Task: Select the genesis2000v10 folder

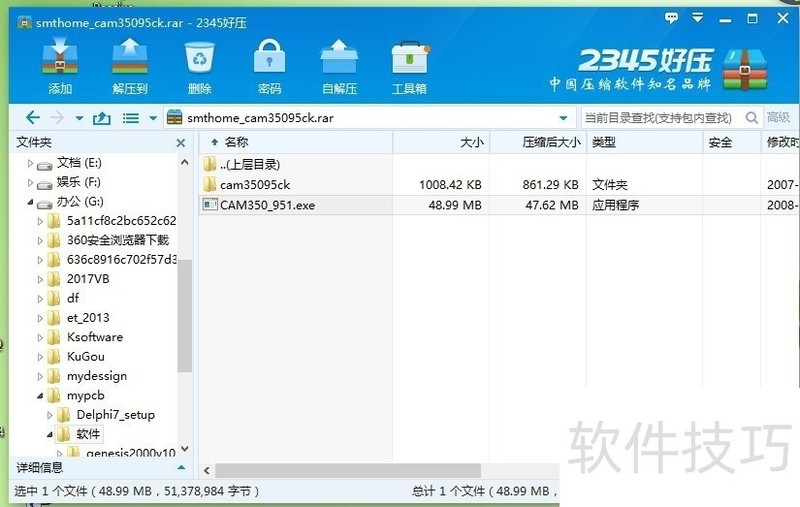Action: (x=131, y=452)
